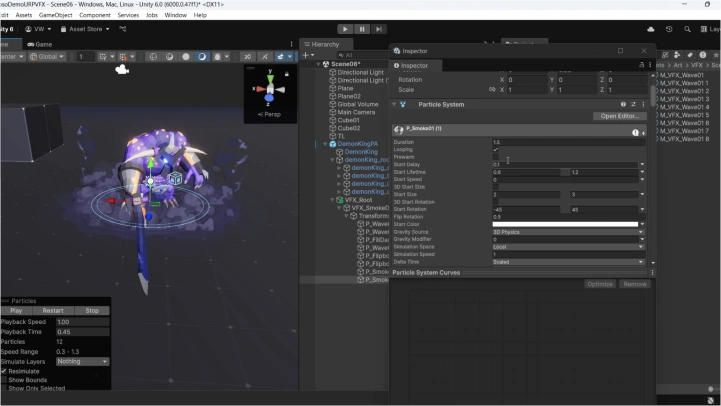Screen dimensions: 721x406
Task: Toggle the orientation gizmo lock icon
Action: [x=286, y=74]
